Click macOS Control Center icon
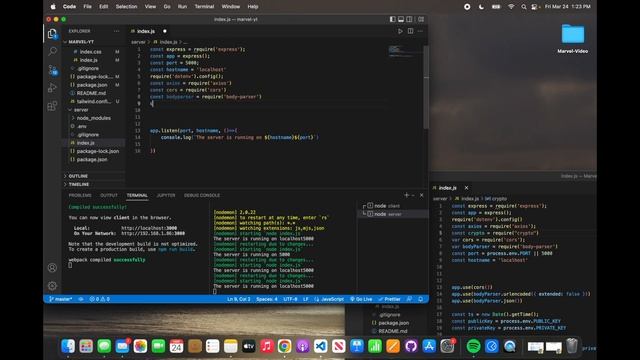 tap(534, 7)
